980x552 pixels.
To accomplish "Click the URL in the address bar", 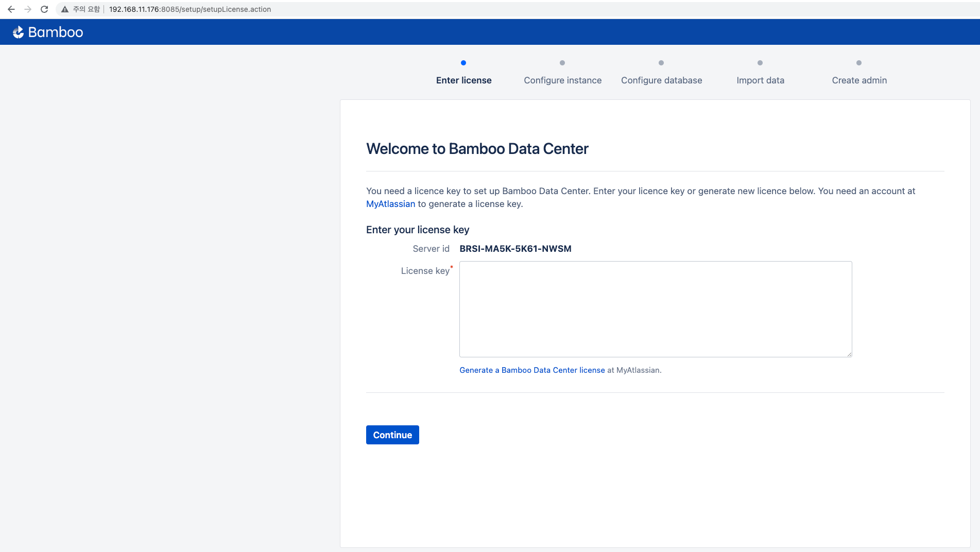I will 190,9.
